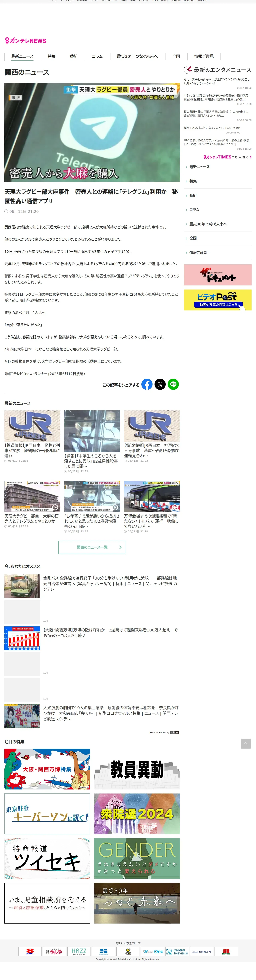Open 震災30年 つなぐ未来へ navigation tab
256x980 pixels.
(x=137, y=56)
